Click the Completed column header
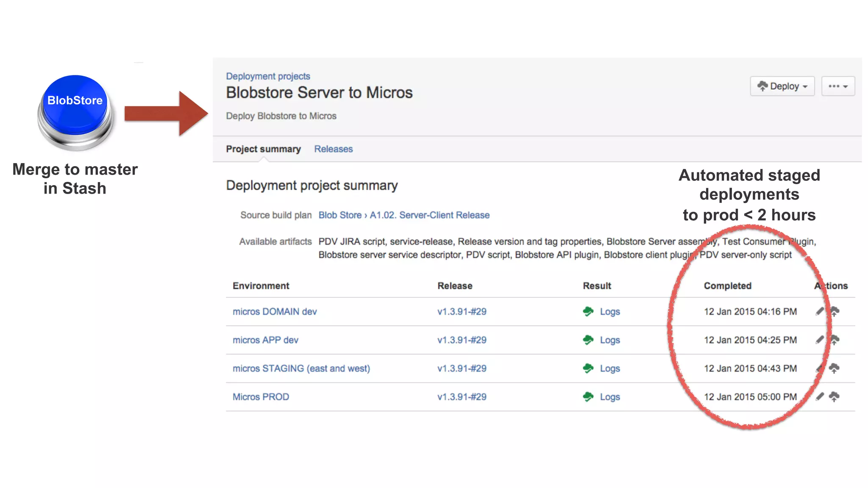The height and width of the screenshot is (488, 868). pyautogui.click(x=728, y=286)
